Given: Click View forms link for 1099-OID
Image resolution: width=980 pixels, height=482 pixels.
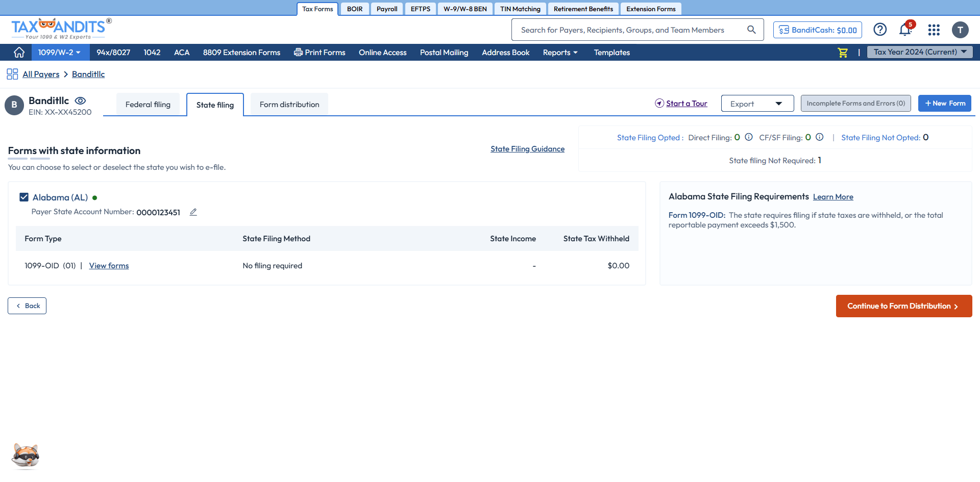Looking at the screenshot, I should coord(109,266).
